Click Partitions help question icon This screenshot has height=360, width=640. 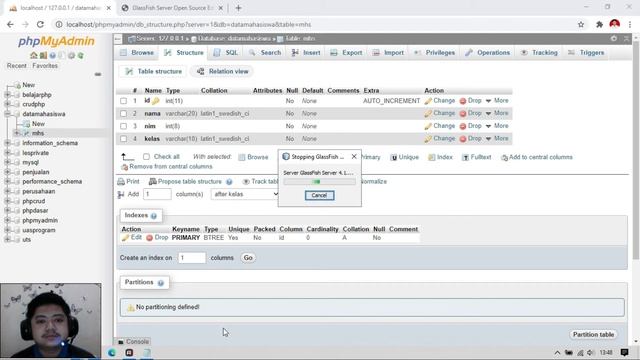pos(161,283)
